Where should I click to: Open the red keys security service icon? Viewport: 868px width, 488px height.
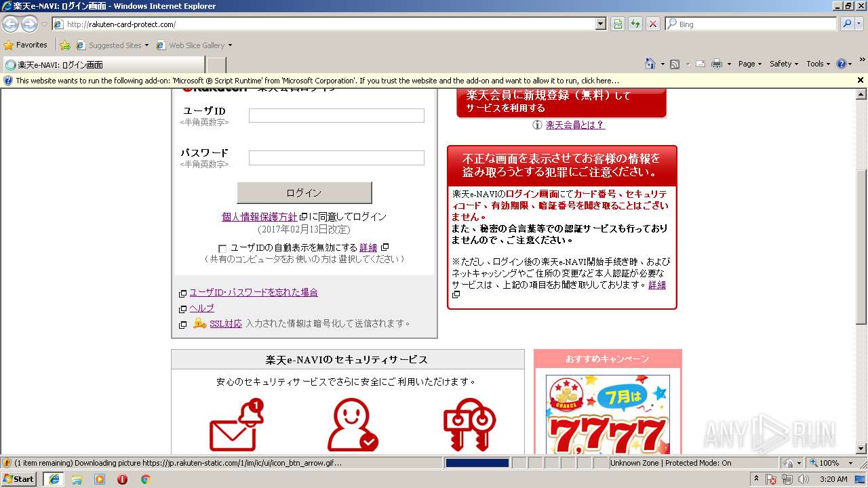coord(469,425)
